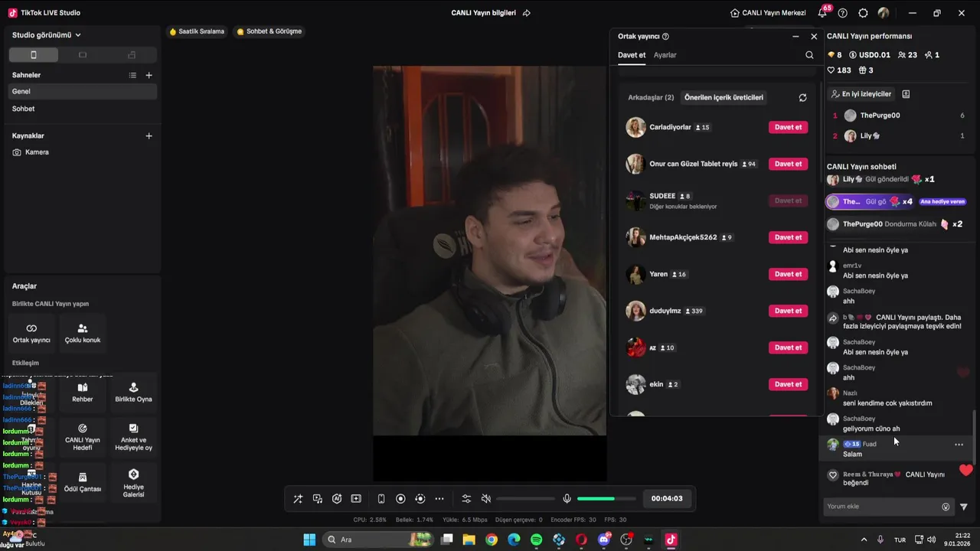Screen dimensions: 980x551
Task: Minimize the Ortak yayıncı panel
Action: point(795,36)
